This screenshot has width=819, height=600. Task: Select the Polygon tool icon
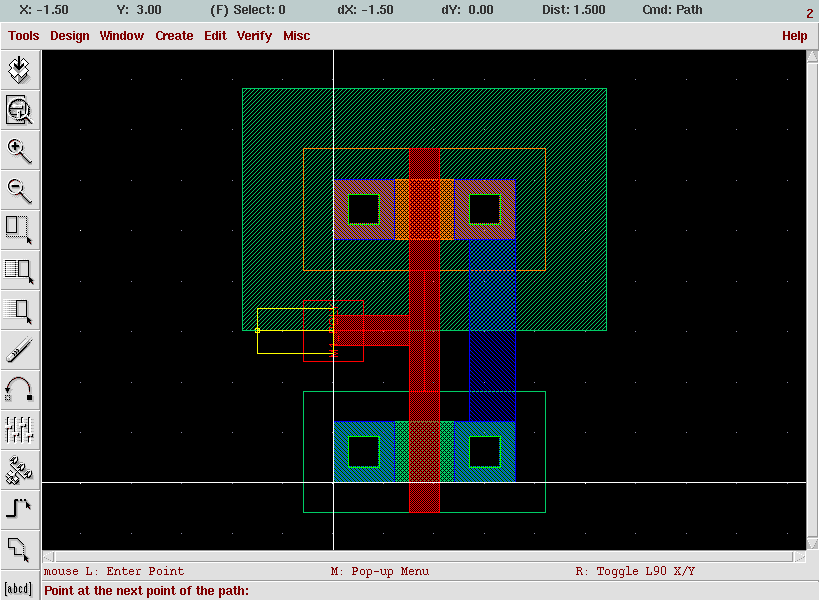[x=20, y=549]
